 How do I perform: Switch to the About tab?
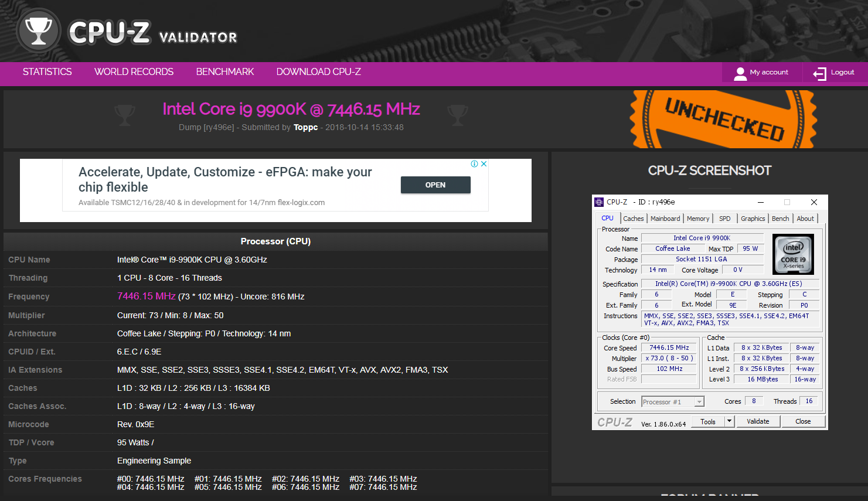point(805,219)
